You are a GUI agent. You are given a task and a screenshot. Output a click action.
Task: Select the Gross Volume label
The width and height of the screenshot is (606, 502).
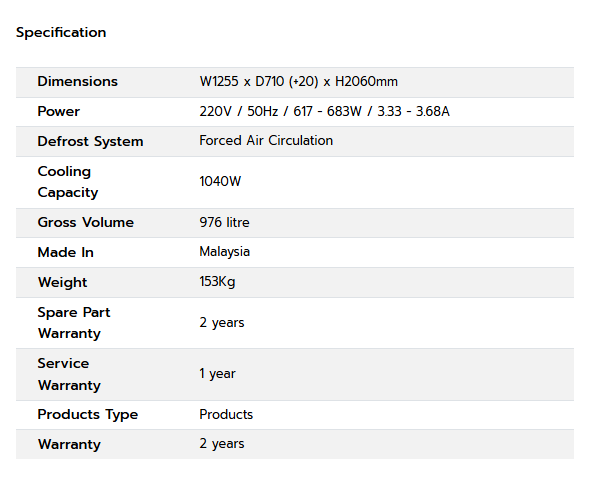click(85, 223)
